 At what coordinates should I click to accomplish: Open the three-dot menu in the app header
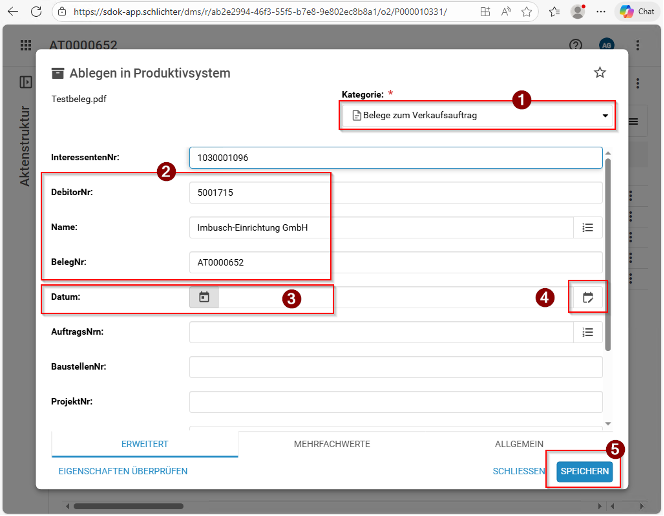click(638, 45)
